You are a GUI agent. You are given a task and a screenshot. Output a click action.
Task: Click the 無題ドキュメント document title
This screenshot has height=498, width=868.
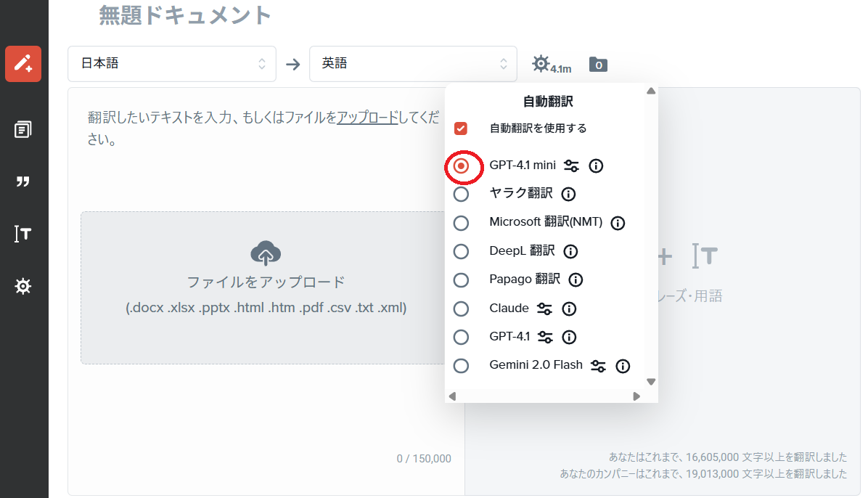tap(185, 15)
